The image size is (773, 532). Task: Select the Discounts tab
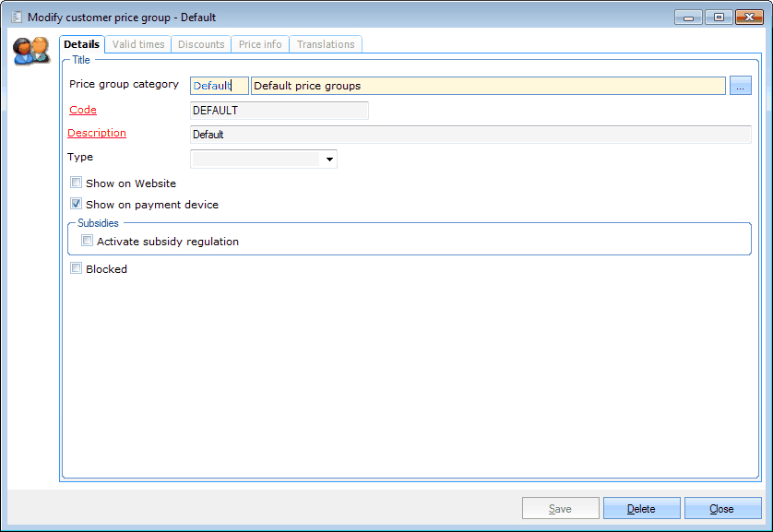coord(201,44)
